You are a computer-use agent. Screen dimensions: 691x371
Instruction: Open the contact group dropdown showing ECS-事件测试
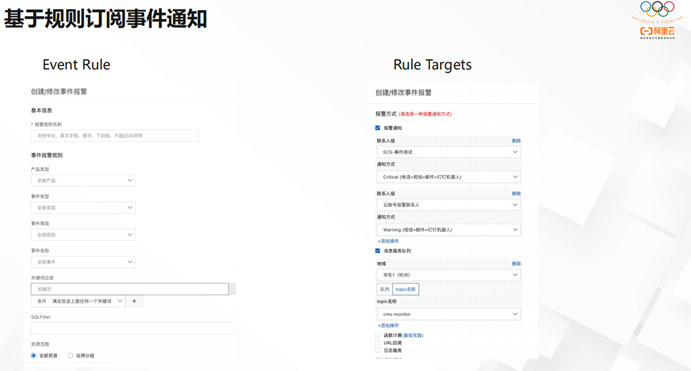(449, 152)
